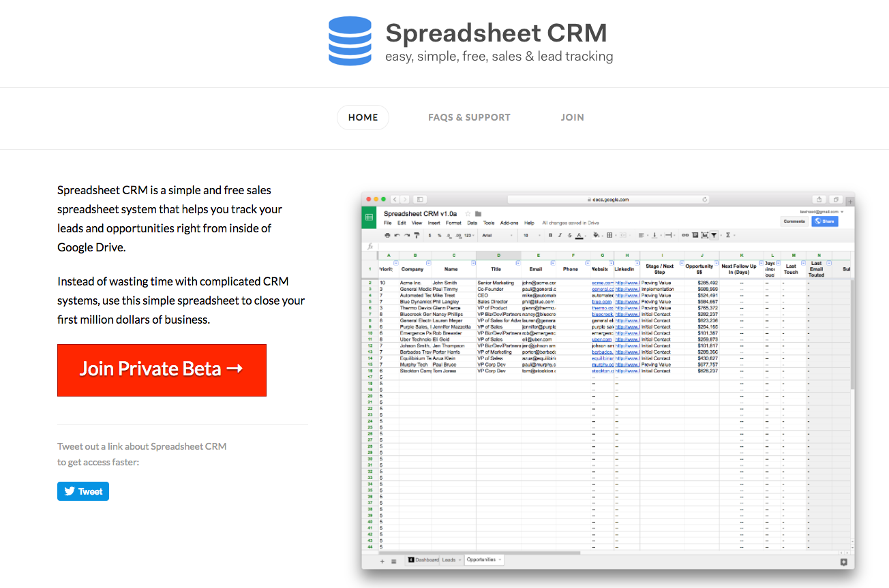Click the print icon in Sheets toolbar
The width and height of the screenshot is (889, 588).
(x=387, y=235)
